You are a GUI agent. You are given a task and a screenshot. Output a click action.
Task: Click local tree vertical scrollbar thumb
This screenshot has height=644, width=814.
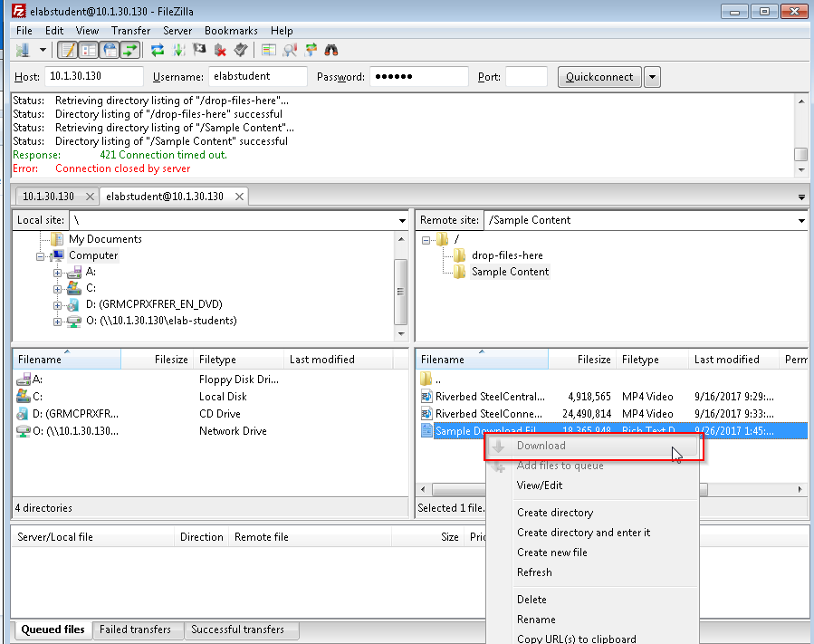tap(400, 292)
